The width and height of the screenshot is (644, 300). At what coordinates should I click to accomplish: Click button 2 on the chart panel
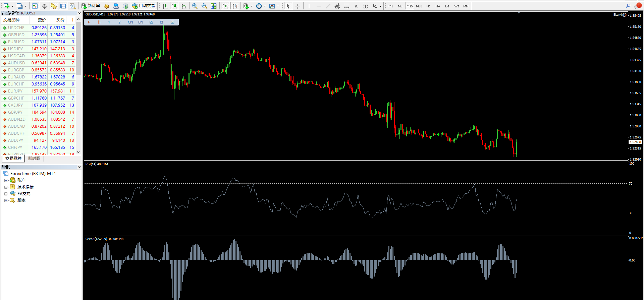119,22
